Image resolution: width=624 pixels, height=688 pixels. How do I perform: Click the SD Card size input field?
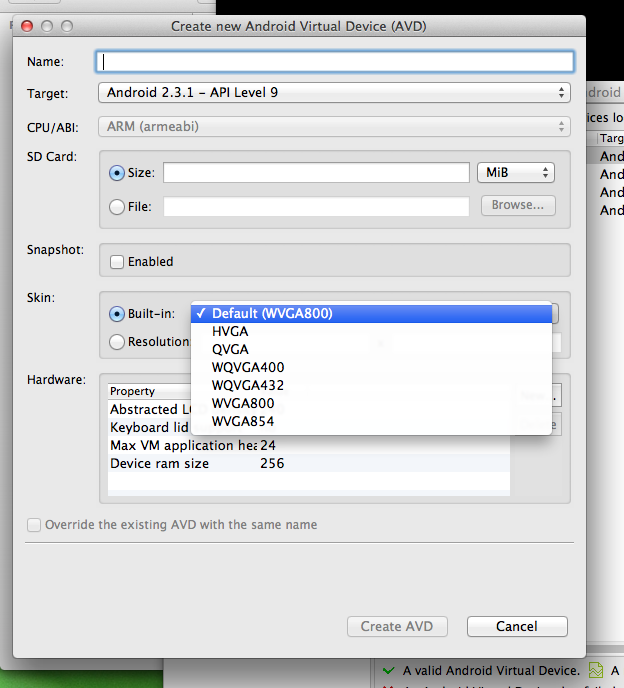(x=316, y=172)
